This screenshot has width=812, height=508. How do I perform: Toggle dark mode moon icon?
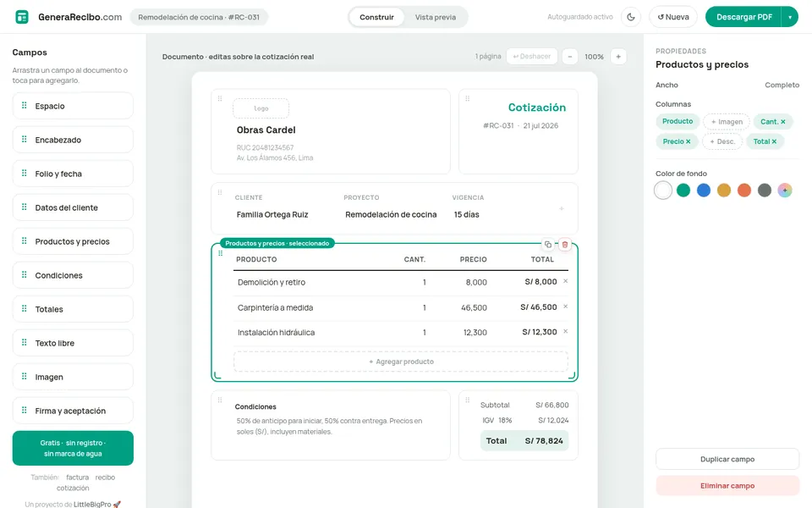click(x=631, y=17)
